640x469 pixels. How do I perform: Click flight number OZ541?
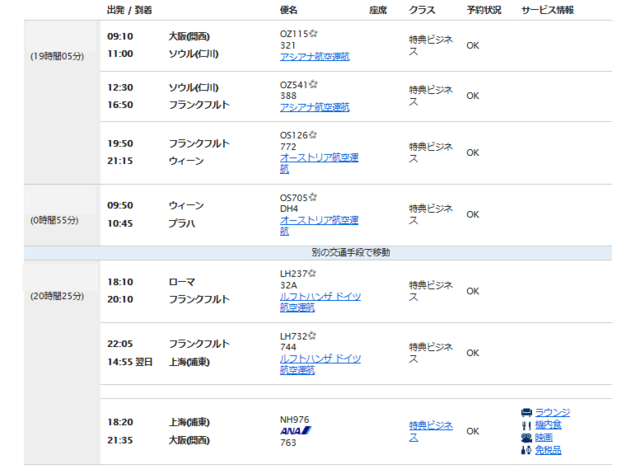coord(294,85)
